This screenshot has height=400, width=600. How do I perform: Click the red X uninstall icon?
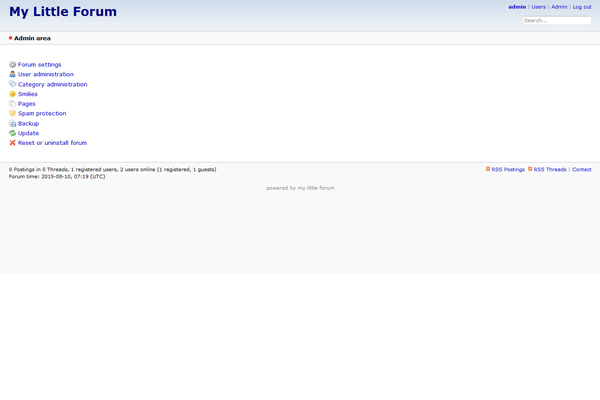(13, 143)
